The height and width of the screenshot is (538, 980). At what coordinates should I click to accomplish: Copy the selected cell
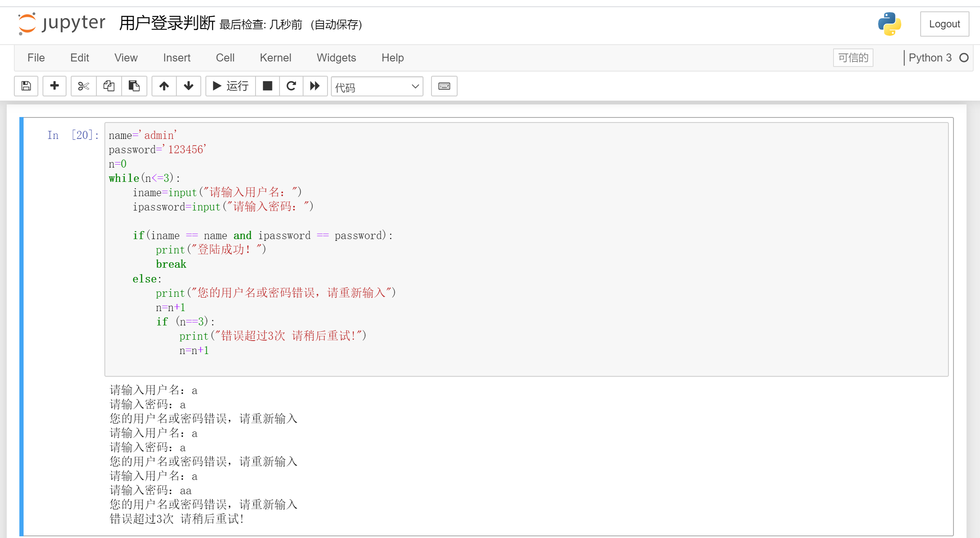point(109,86)
